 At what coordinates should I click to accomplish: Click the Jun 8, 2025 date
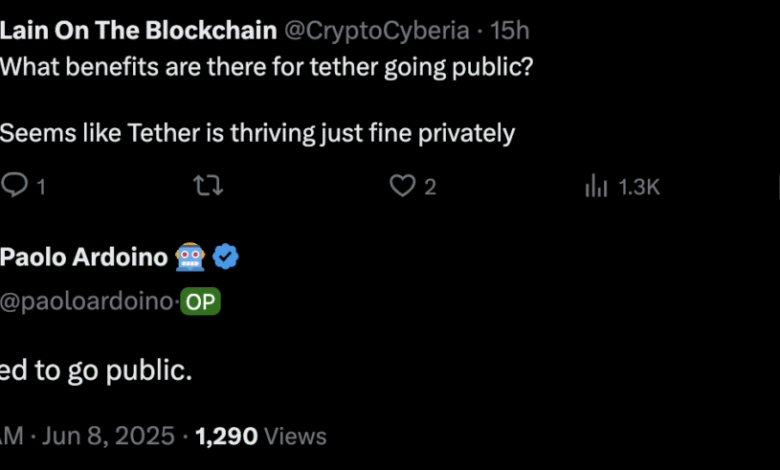[108, 436]
